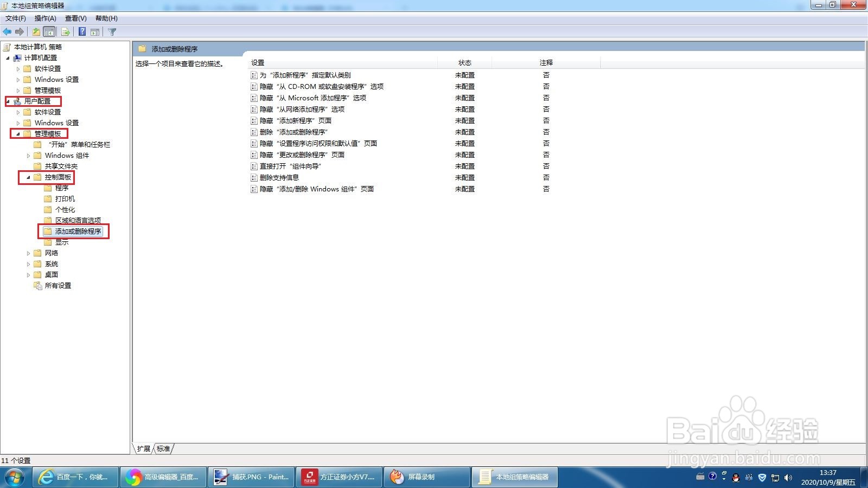The width and height of the screenshot is (868, 488).
Task: Select 隐藏"添加新程序"页面 setting
Action: click(296, 121)
